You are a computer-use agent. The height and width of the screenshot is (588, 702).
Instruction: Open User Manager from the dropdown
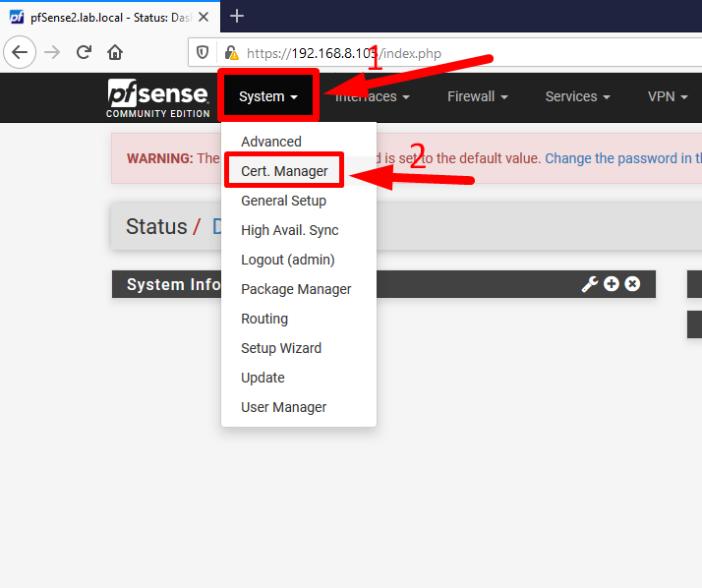[x=283, y=407]
